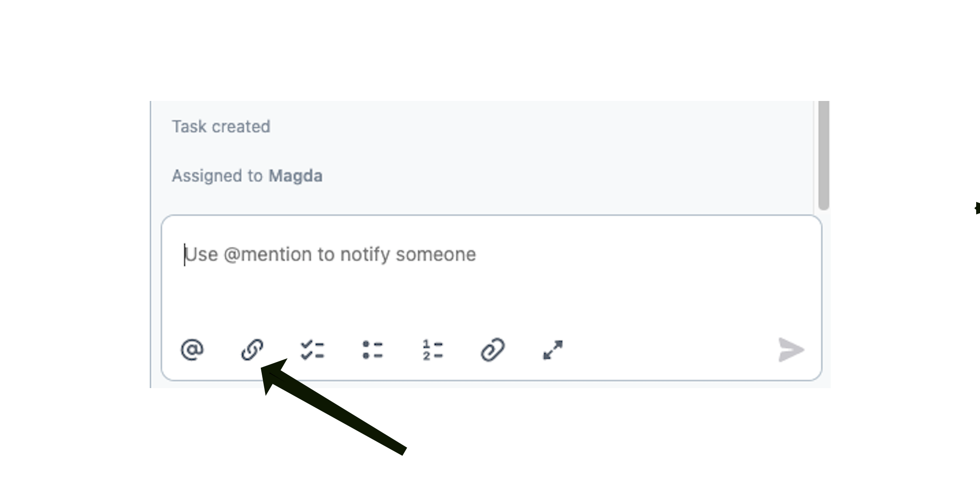The image size is (980, 490).
Task: Open the assignee name 'Magda'
Action: pyautogui.click(x=295, y=176)
